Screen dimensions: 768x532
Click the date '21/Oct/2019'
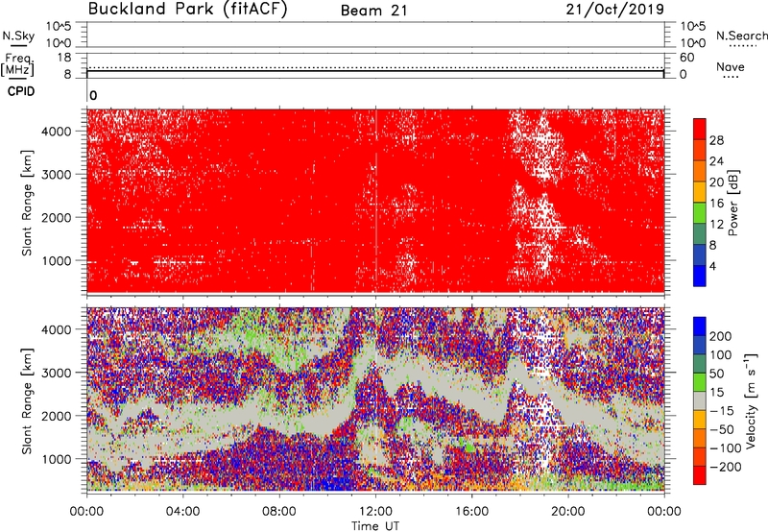615,10
